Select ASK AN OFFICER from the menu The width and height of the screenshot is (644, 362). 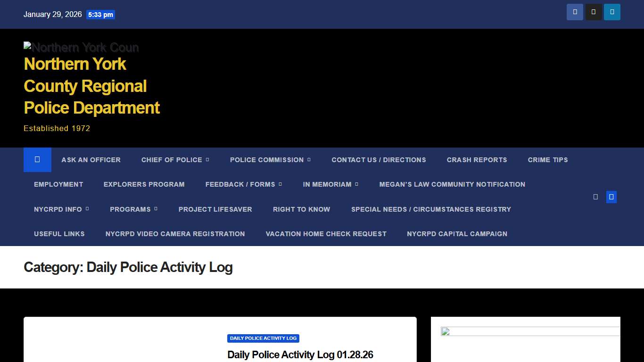91,160
